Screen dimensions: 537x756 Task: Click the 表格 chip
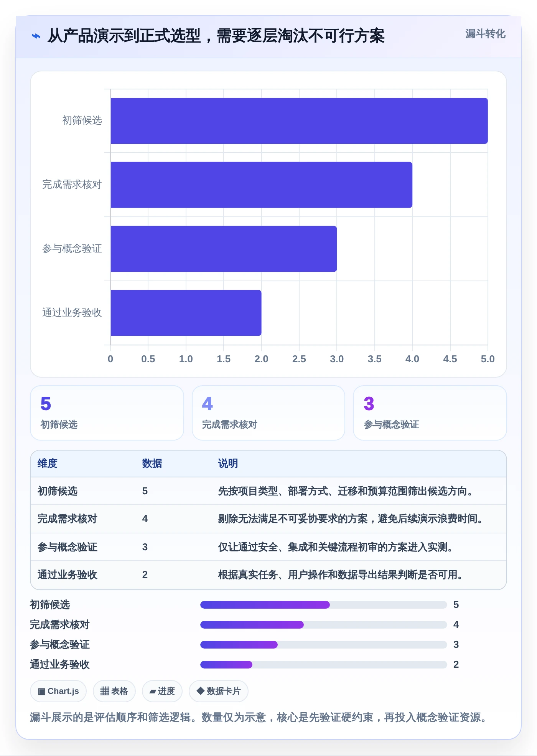tap(114, 691)
